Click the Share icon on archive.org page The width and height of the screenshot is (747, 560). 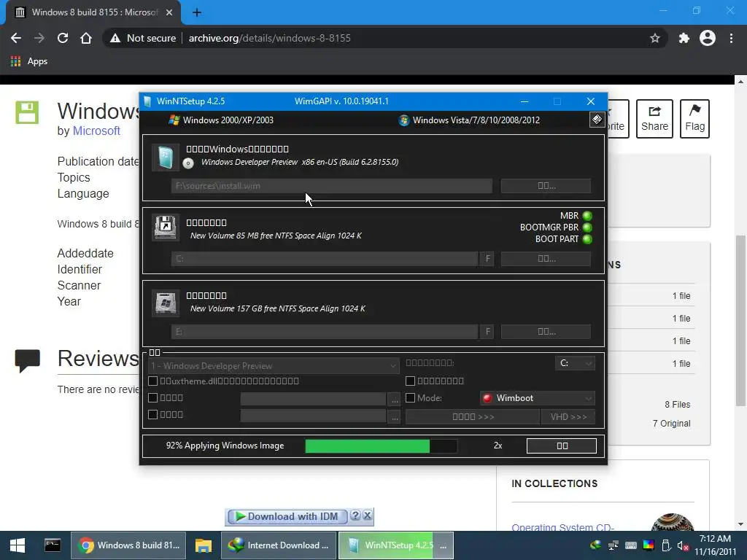[x=654, y=119]
